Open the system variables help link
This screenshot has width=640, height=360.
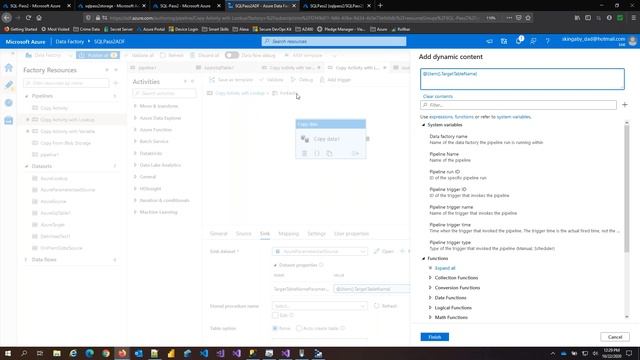click(x=513, y=117)
